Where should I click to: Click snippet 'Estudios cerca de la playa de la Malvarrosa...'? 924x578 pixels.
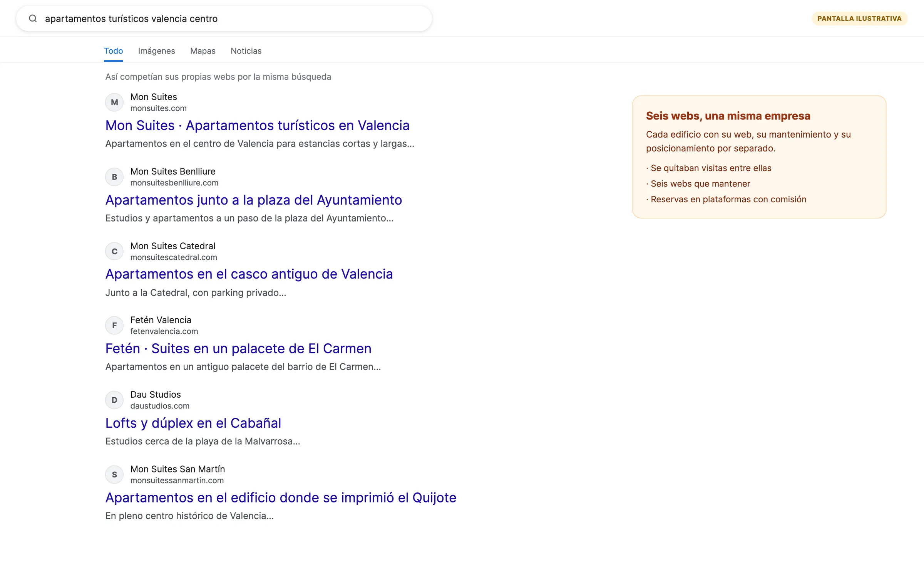(x=203, y=441)
